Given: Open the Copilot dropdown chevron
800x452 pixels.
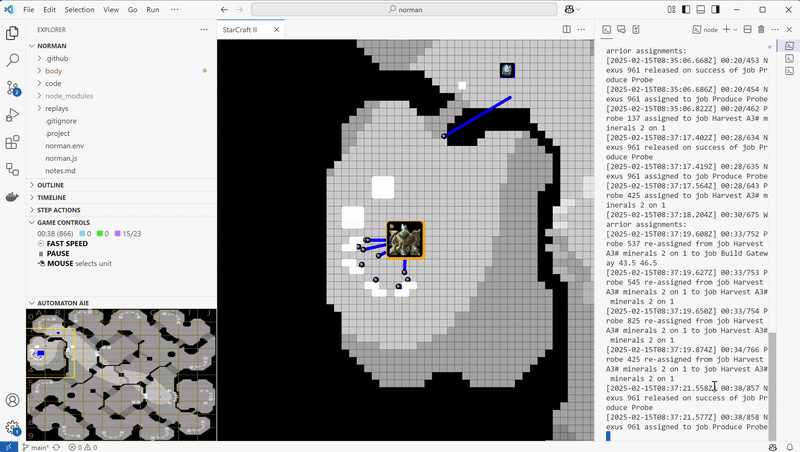Looking at the screenshot, I should (579, 9).
